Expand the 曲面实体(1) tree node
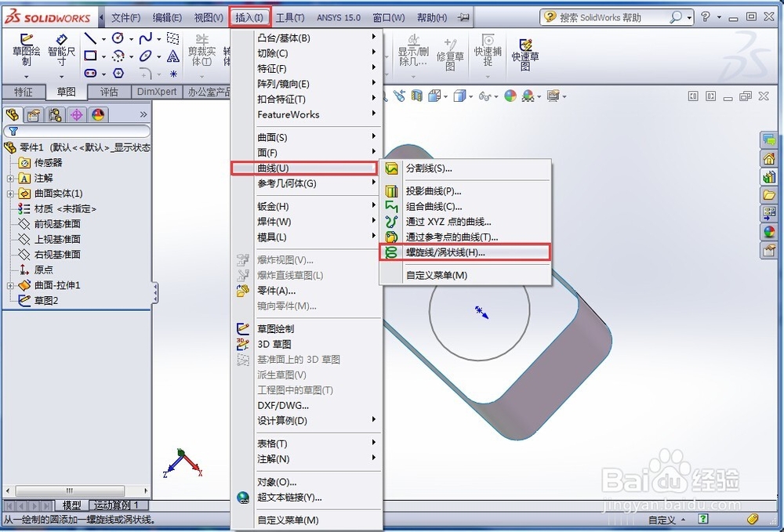Screen dimensions: 784x532 coord(10,194)
